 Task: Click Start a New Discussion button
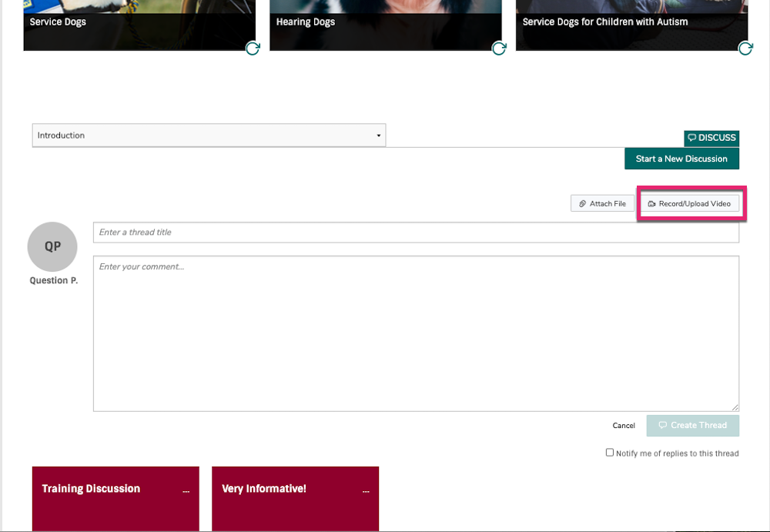pyautogui.click(x=681, y=159)
